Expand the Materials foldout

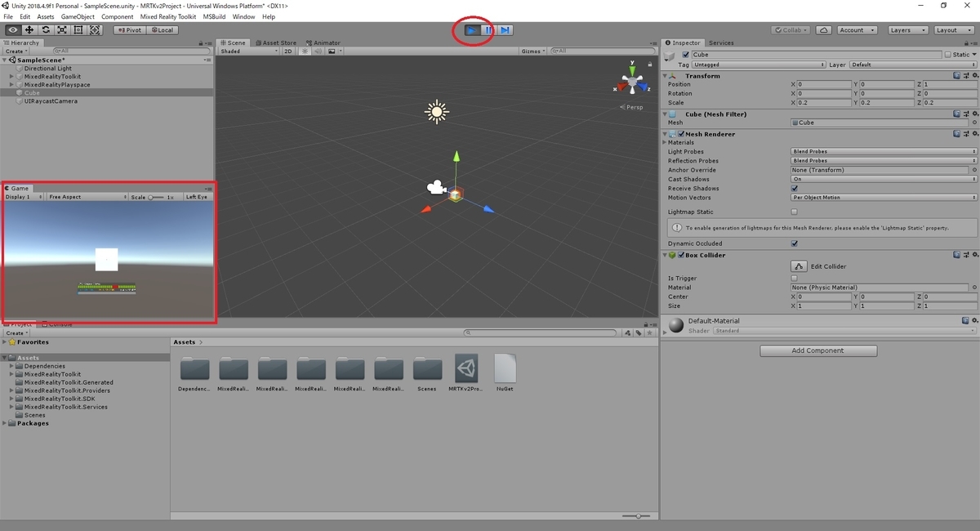click(665, 143)
